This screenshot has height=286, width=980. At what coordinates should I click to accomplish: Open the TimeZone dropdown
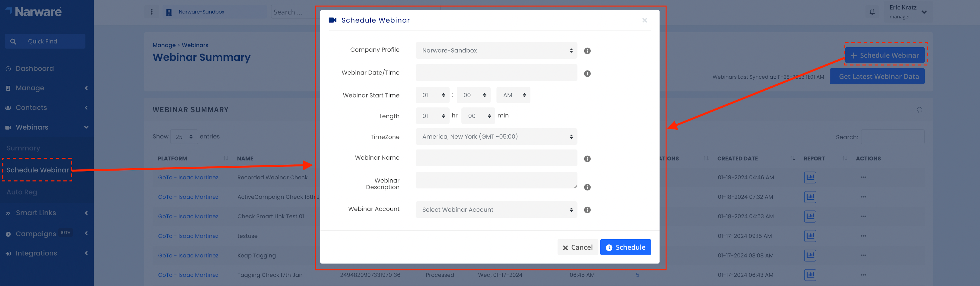pos(496,136)
